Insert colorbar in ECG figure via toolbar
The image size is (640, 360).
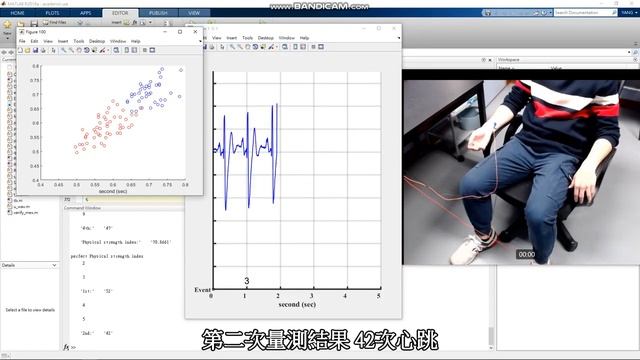point(296,47)
